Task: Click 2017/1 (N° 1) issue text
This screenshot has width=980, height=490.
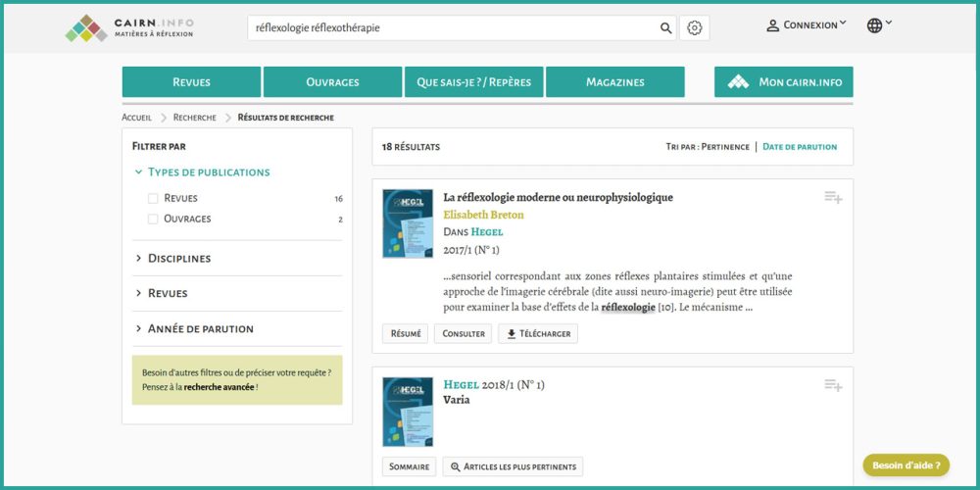Action: tap(471, 250)
